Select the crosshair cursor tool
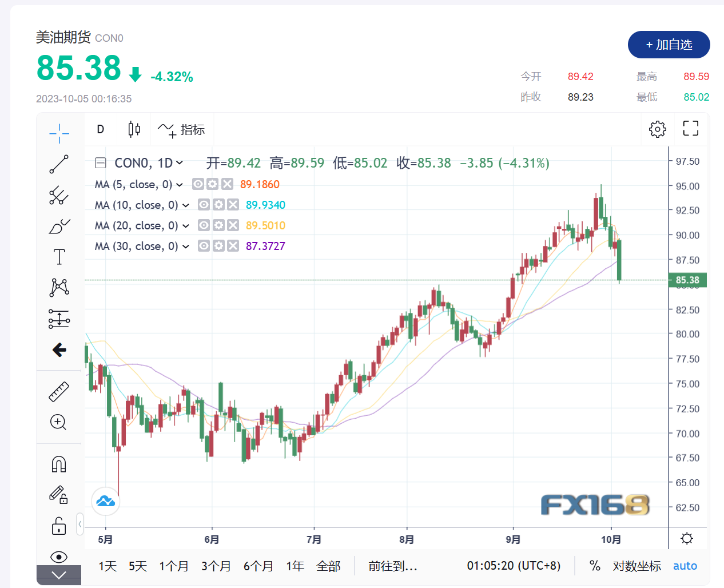This screenshot has height=588, width=724. (59, 133)
